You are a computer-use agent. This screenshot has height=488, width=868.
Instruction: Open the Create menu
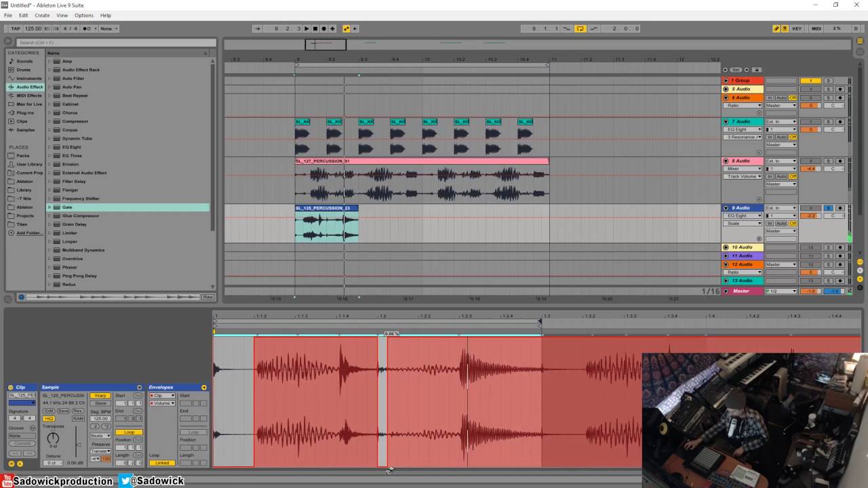(42, 15)
